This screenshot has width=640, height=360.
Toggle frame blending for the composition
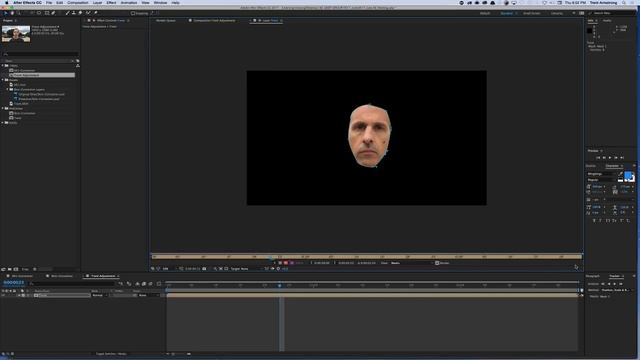144,283
